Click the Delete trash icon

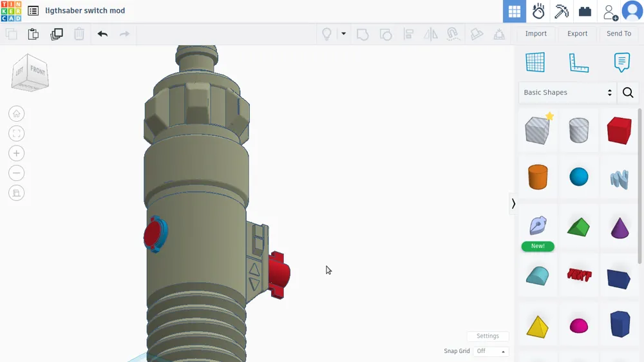coord(79,33)
